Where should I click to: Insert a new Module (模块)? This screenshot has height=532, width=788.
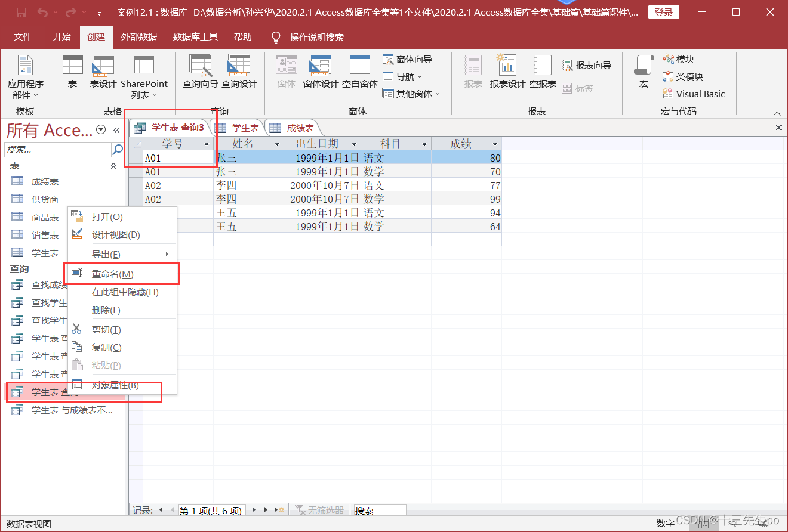[679, 59]
